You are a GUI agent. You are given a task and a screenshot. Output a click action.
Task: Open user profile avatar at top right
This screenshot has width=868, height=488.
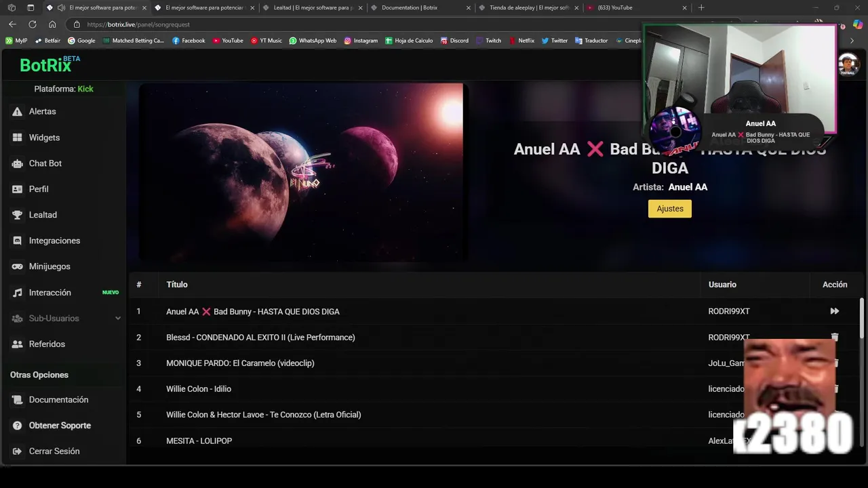(x=848, y=65)
